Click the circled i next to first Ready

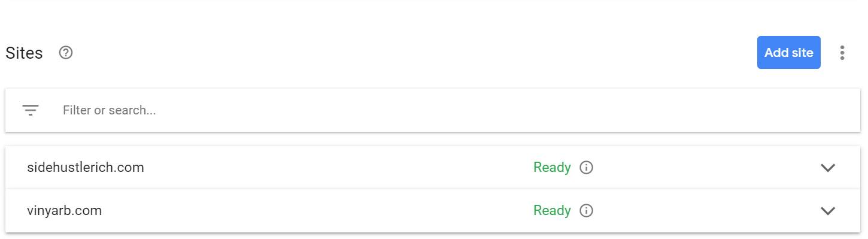pos(587,168)
